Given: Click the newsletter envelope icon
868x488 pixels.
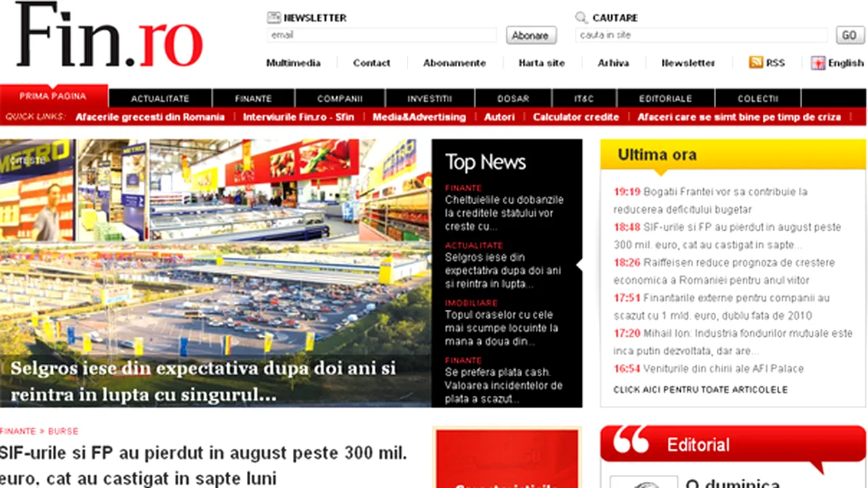Looking at the screenshot, I should coord(273,18).
